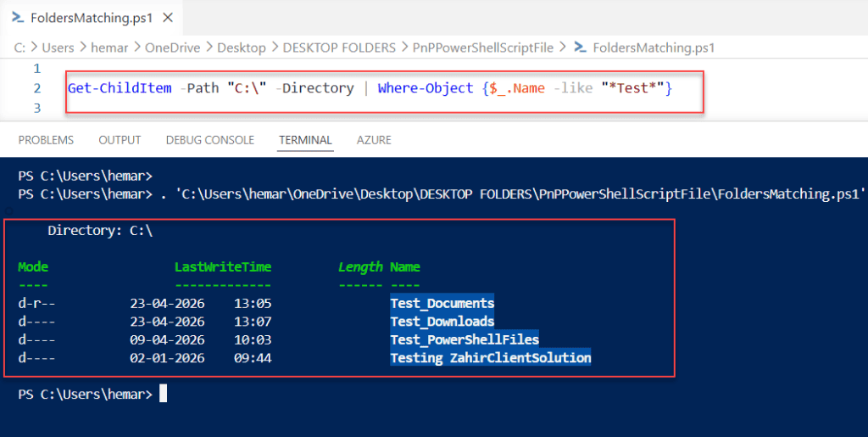Click the 13:05 time value
Viewport: 868px width, 437px height.
click(253, 303)
